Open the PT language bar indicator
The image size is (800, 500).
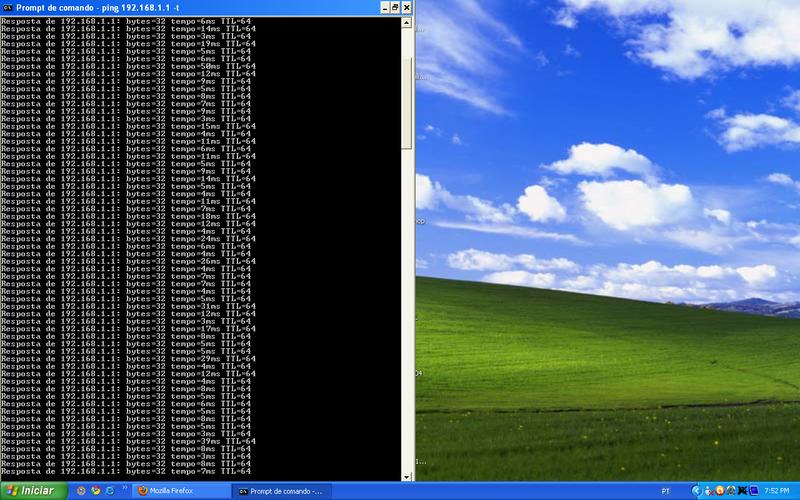click(665, 491)
